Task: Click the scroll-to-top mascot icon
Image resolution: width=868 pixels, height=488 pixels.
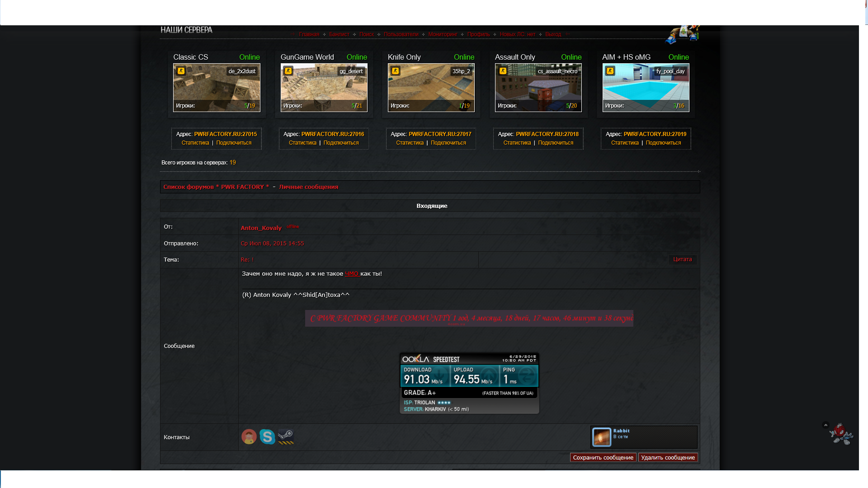Action: (840, 434)
